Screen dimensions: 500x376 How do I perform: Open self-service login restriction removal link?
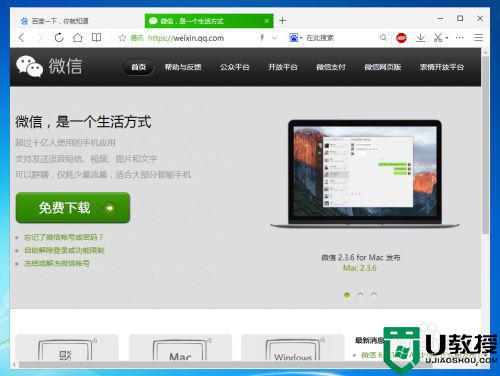point(64,250)
